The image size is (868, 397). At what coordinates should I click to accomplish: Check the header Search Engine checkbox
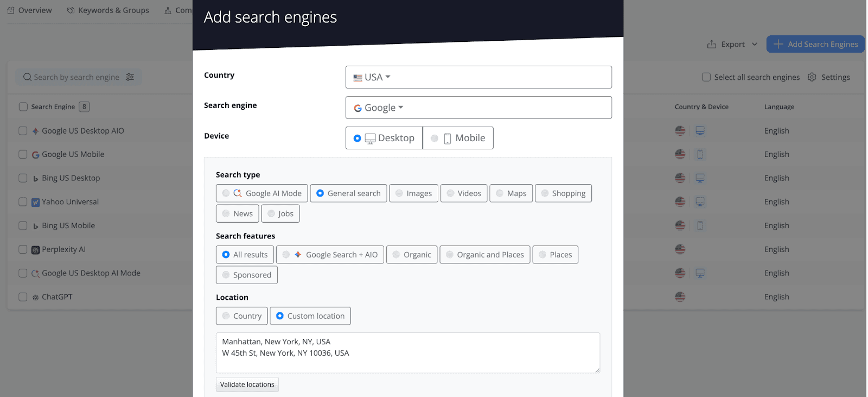(x=23, y=107)
